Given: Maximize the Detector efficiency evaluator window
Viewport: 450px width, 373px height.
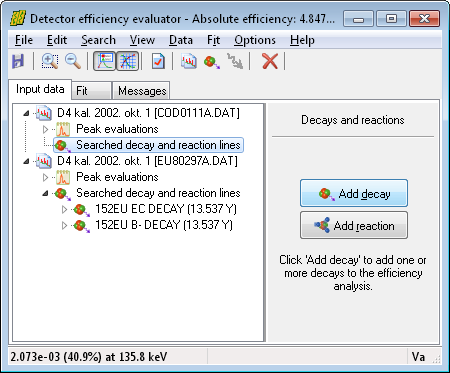Looking at the screenshot, I should (391, 19).
